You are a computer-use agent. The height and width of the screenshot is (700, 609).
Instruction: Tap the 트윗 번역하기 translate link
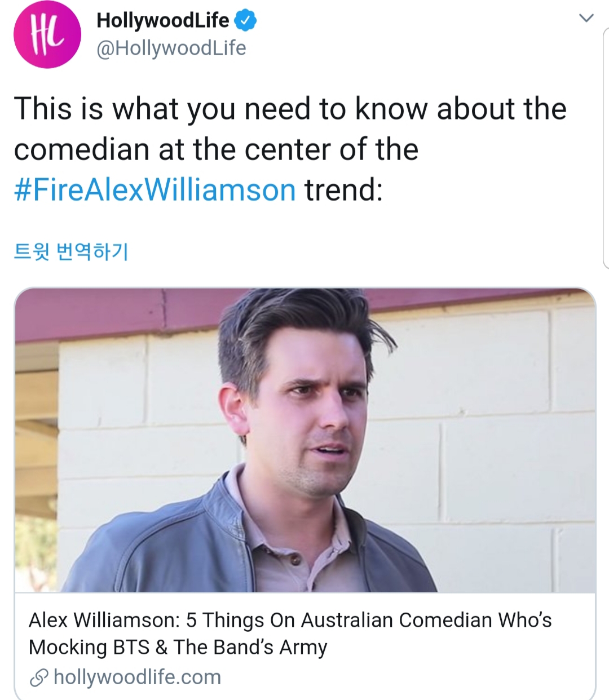(71, 251)
